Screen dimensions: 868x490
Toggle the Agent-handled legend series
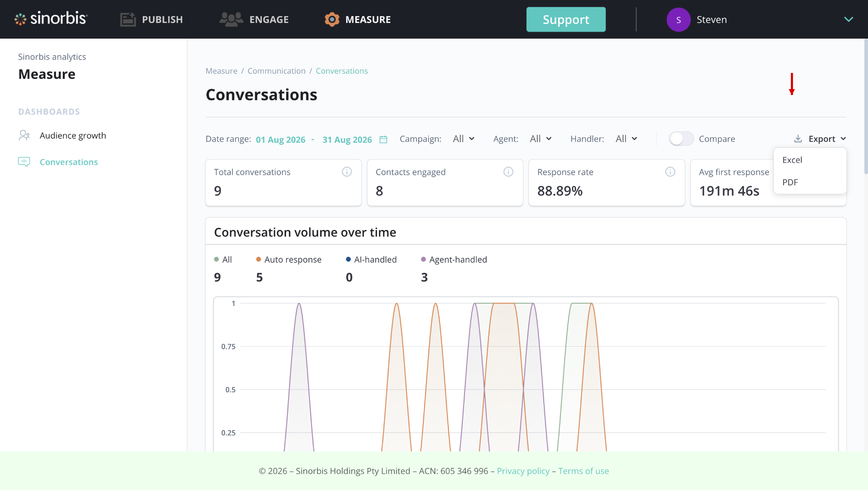pyautogui.click(x=454, y=259)
